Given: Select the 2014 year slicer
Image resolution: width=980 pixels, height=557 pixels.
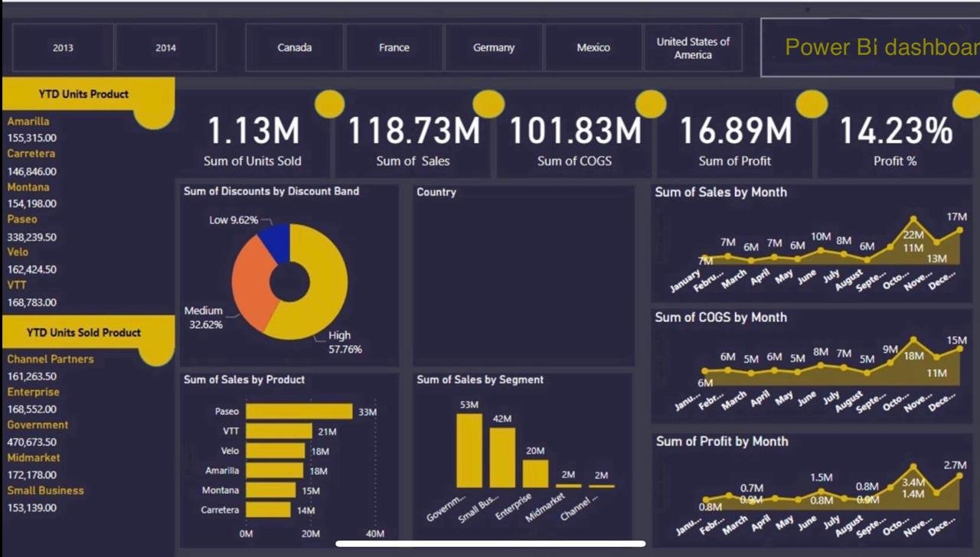Looking at the screenshot, I should pos(165,47).
